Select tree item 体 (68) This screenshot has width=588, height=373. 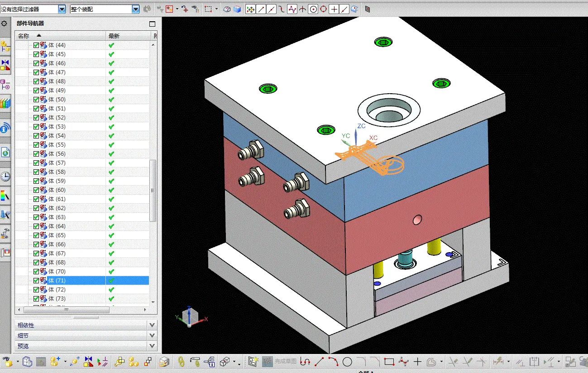pyautogui.click(x=57, y=263)
